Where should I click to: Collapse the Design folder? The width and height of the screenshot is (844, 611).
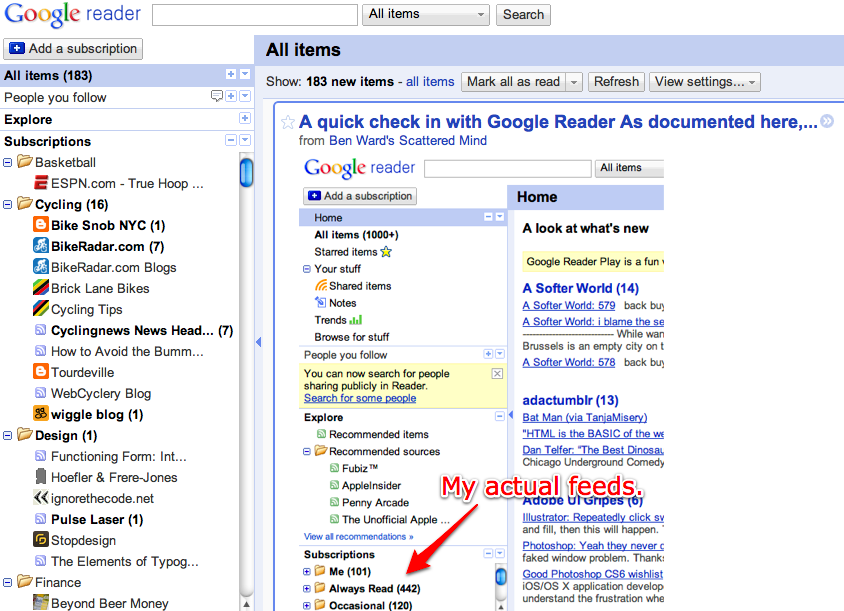pos(8,436)
